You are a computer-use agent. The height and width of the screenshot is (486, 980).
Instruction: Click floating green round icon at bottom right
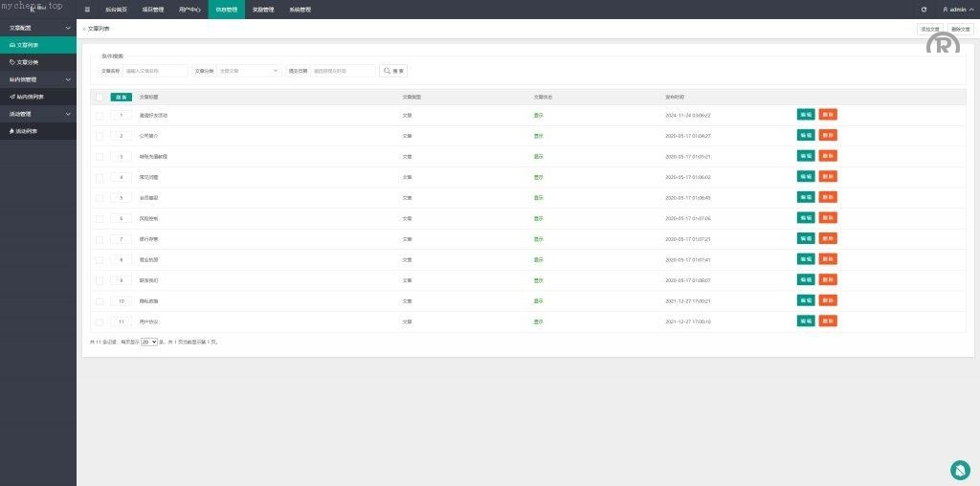point(960,469)
